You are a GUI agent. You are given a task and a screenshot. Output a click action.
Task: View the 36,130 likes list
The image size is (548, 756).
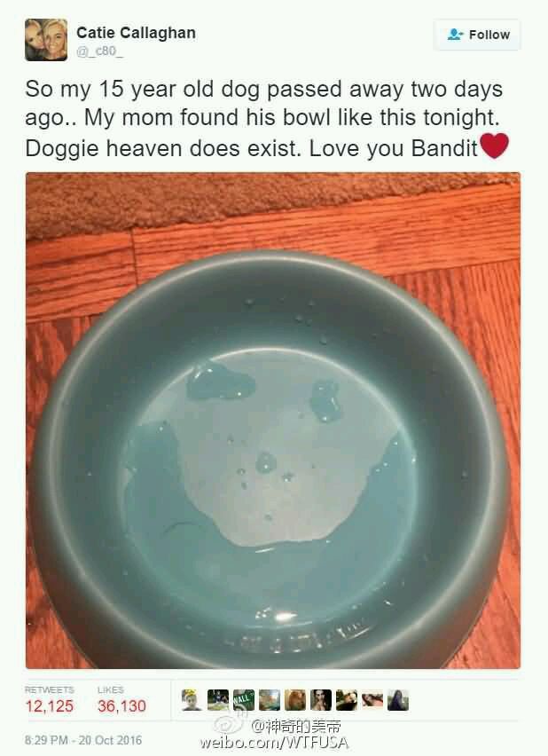coord(121,701)
